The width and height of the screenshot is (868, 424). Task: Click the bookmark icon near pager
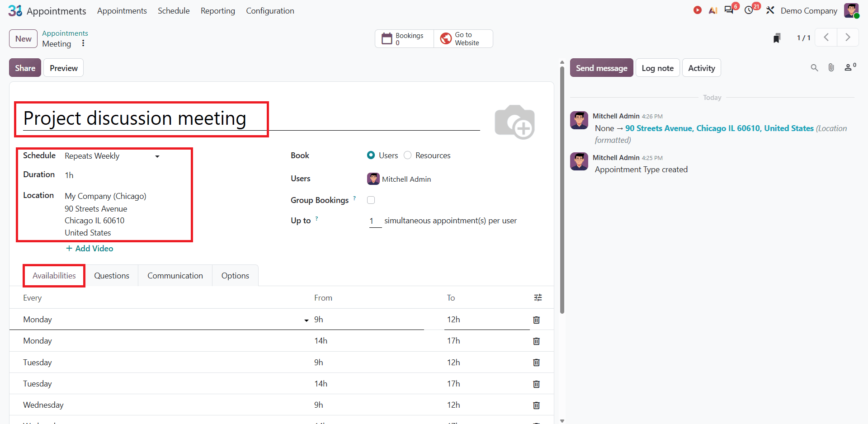(777, 38)
